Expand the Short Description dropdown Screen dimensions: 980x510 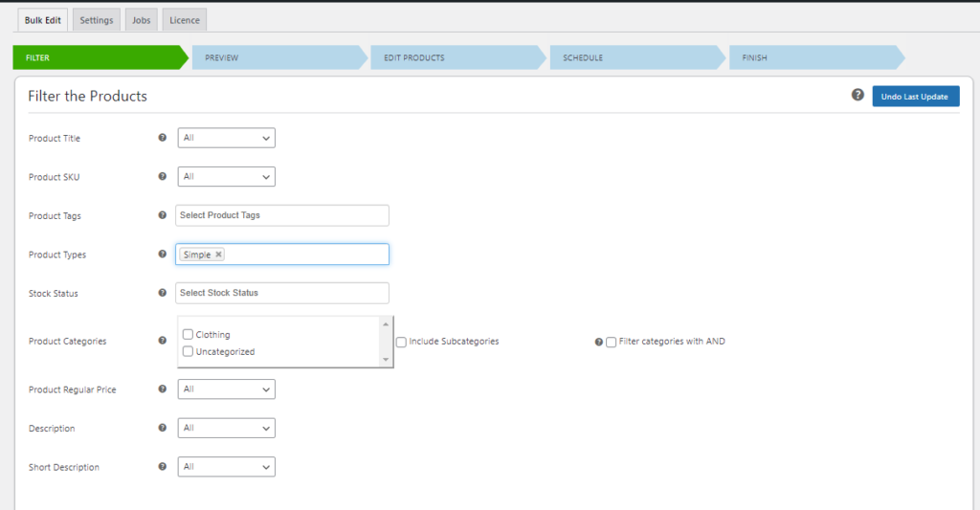[227, 467]
